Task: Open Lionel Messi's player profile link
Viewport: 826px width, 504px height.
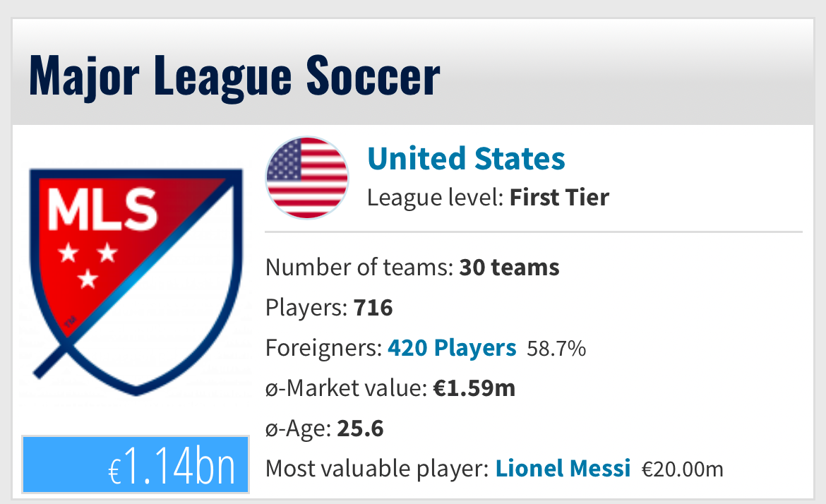Action: [563, 468]
